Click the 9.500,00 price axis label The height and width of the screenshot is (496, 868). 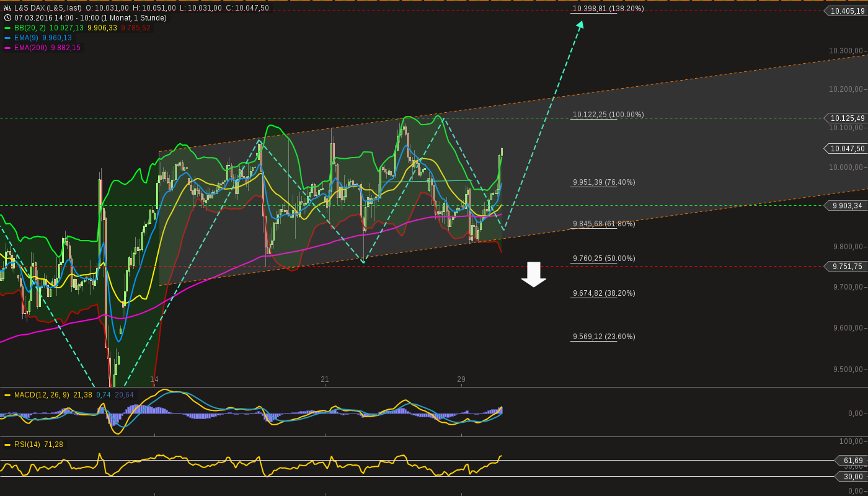pyautogui.click(x=849, y=370)
